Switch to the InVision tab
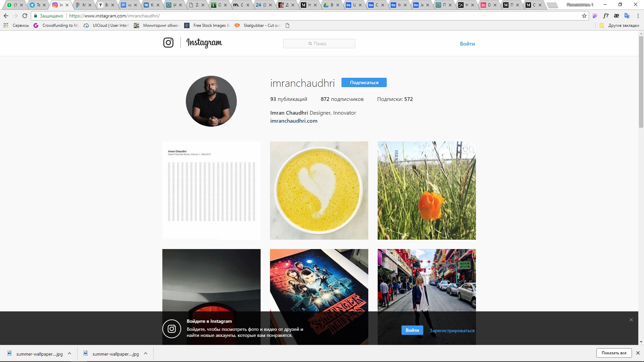Screen dimensions: 644x362 [486, 5]
